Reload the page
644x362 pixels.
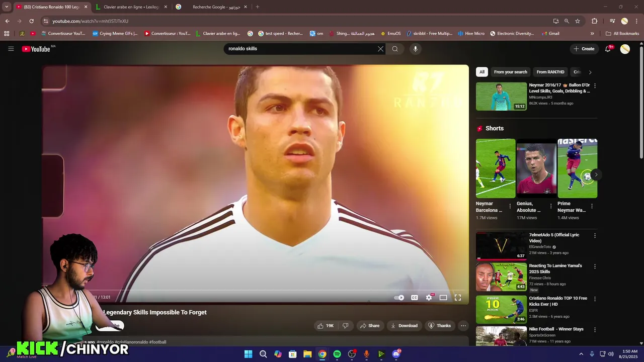31,21
